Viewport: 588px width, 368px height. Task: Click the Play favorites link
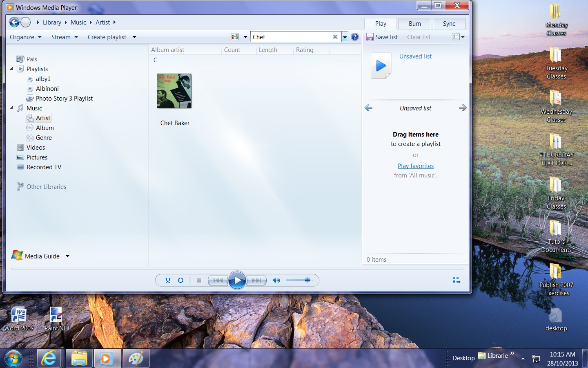pos(416,166)
